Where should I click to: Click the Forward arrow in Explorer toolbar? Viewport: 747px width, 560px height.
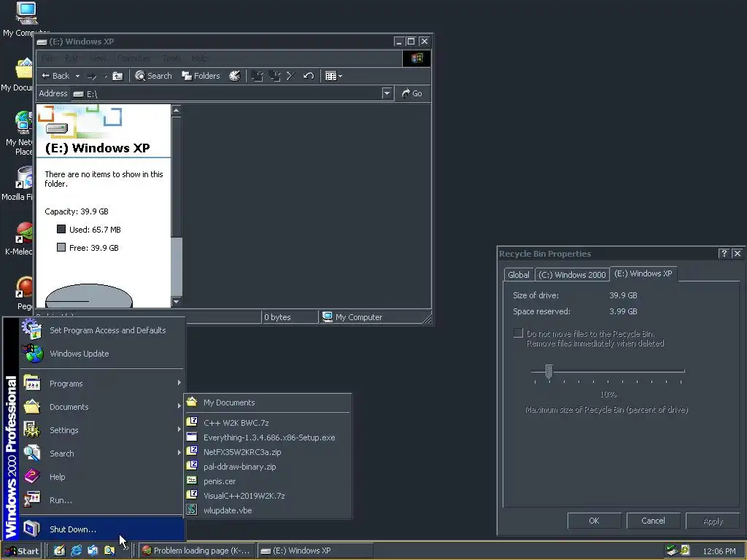tap(92, 76)
